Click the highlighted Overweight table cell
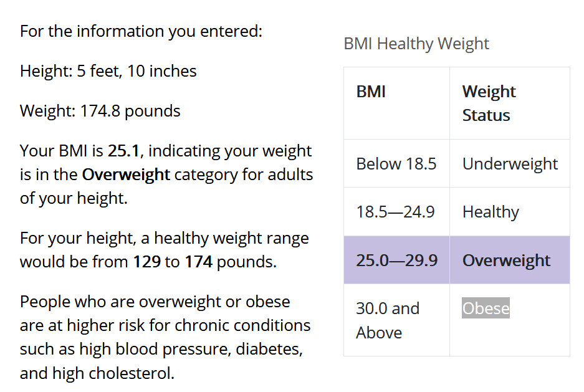 tap(506, 261)
